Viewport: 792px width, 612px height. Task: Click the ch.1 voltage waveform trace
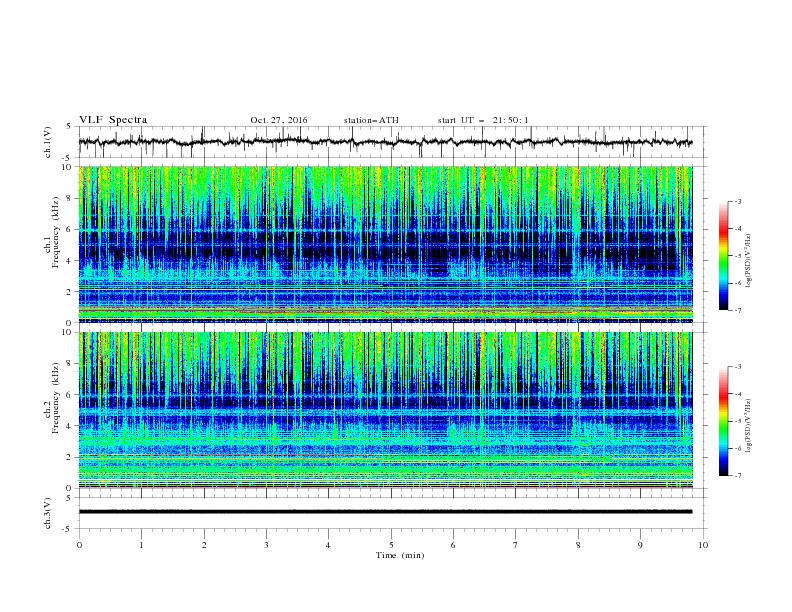click(385, 142)
